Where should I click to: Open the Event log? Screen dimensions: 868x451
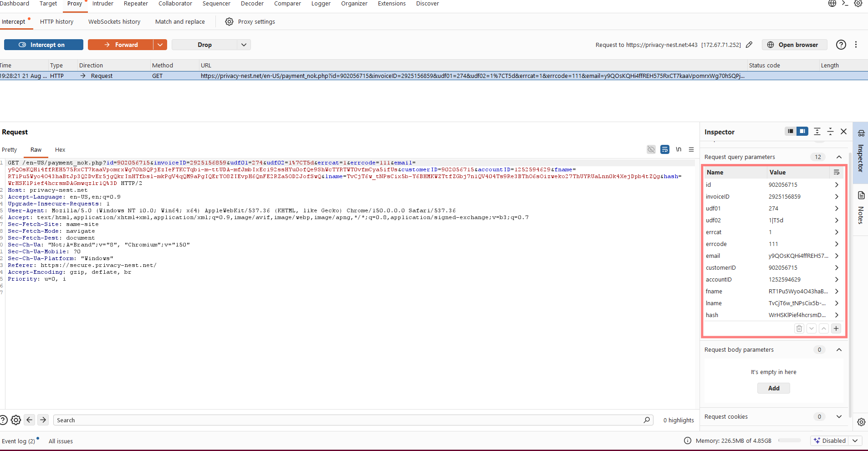click(18, 441)
